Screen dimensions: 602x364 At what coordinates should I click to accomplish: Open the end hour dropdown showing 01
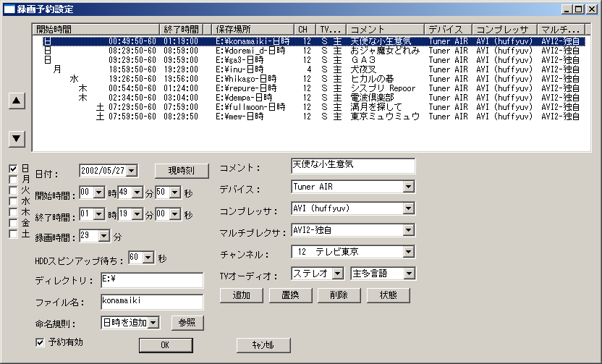(x=99, y=214)
